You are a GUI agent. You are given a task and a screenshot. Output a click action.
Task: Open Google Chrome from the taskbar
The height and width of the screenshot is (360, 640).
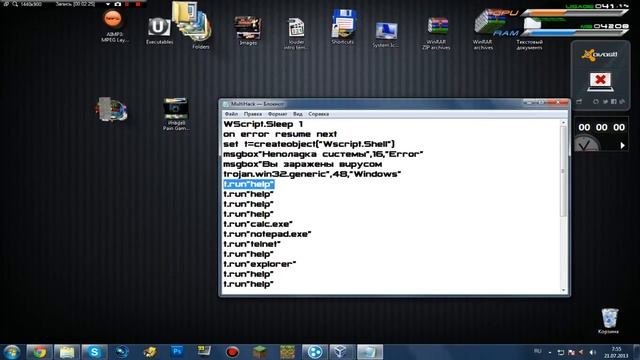pos(40,352)
